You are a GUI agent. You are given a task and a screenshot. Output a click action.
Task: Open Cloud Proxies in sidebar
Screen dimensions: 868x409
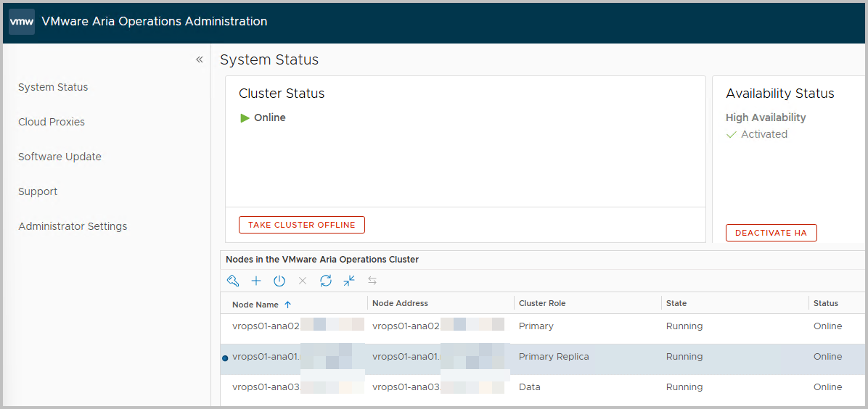(x=52, y=122)
